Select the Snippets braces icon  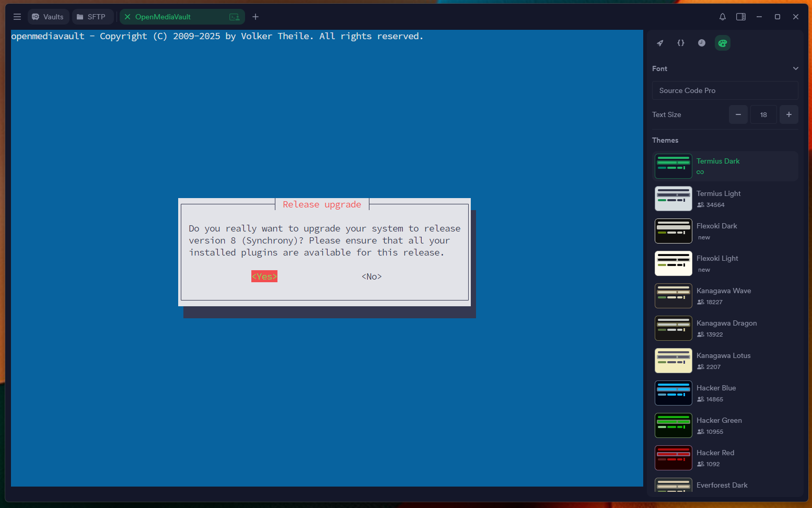click(681, 43)
